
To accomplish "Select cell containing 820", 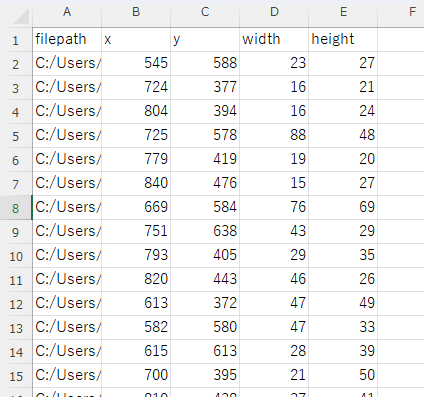I will point(136,280).
